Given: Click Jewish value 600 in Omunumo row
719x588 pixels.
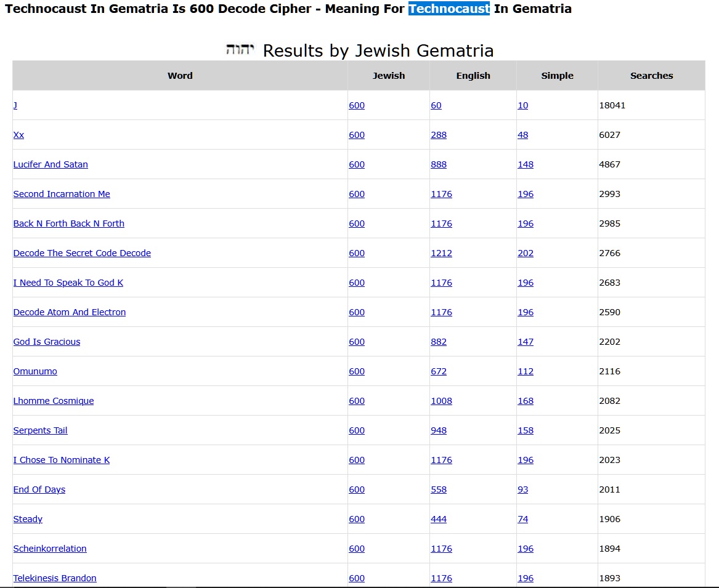Looking at the screenshot, I should point(357,371).
